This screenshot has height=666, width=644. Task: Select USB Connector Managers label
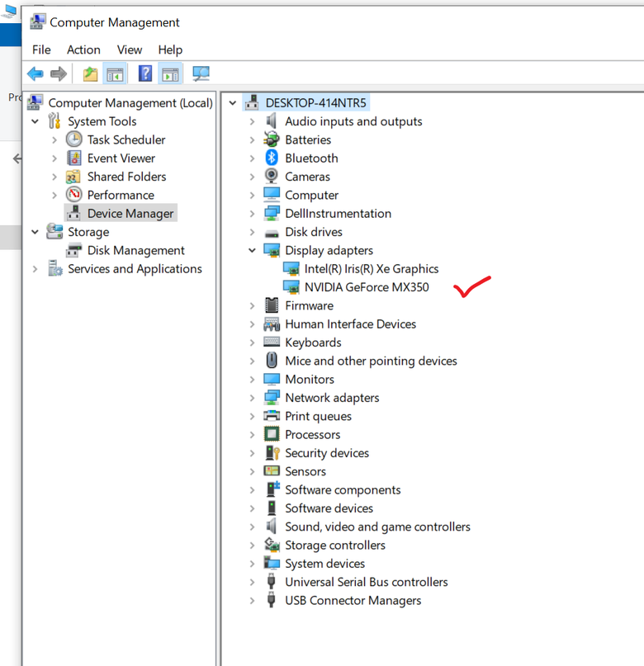click(x=353, y=600)
